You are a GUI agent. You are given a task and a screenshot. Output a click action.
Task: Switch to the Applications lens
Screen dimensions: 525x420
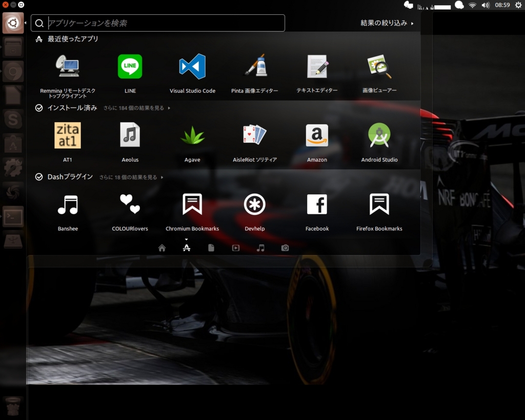[x=187, y=248]
